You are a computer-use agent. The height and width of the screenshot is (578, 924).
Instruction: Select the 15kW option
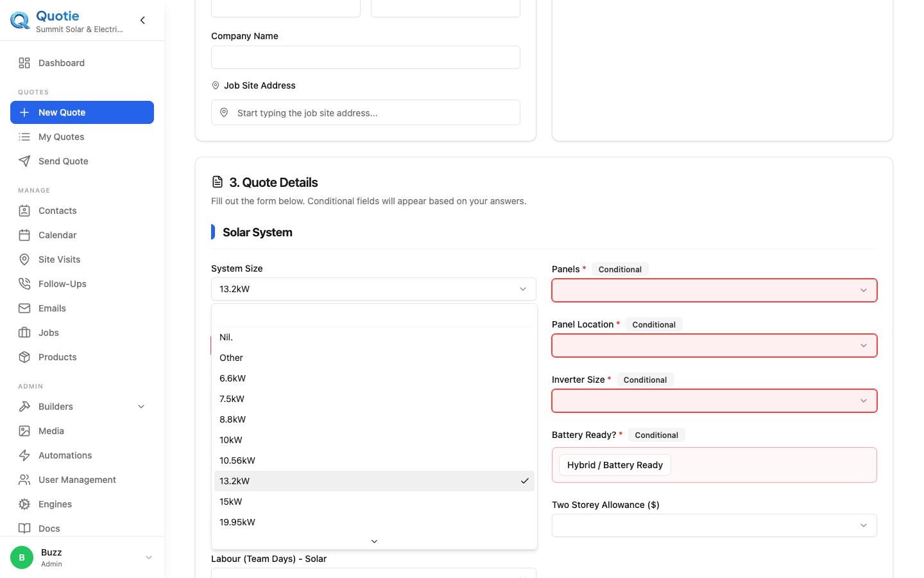point(374,502)
